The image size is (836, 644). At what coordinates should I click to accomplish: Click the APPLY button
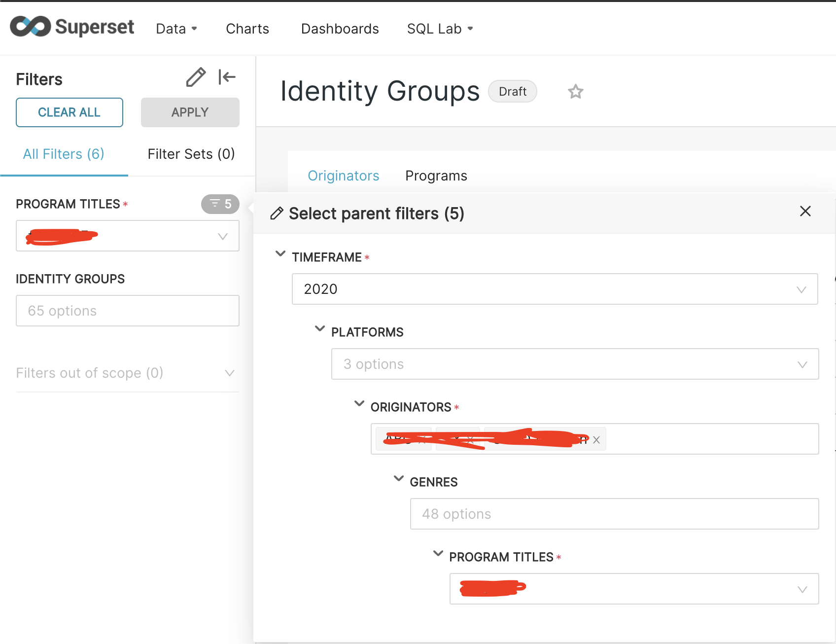[190, 112]
